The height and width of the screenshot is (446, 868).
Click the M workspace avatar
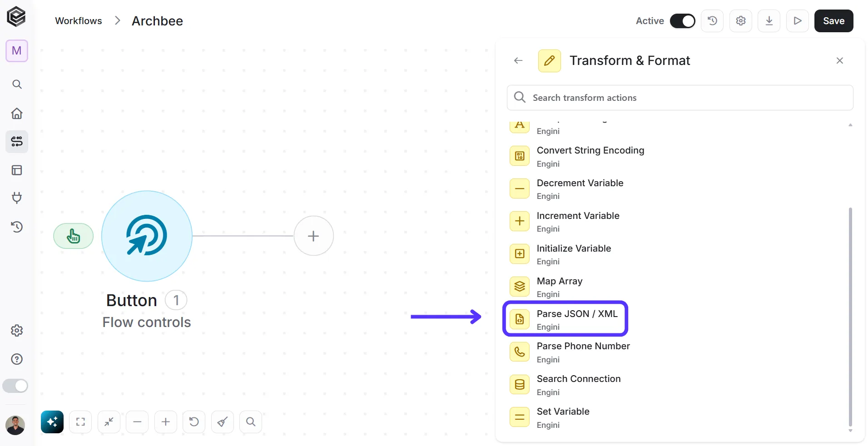pyautogui.click(x=17, y=50)
